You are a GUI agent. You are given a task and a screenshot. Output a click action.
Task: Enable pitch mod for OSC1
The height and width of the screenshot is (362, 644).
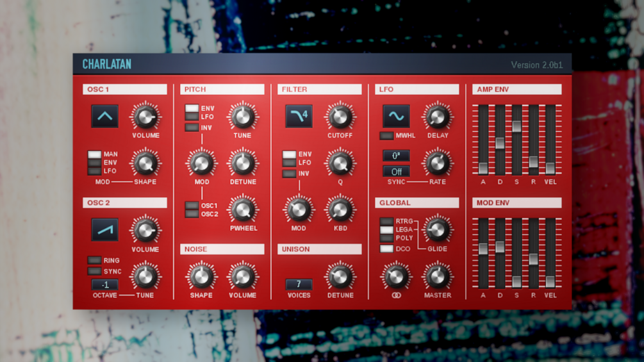pos(192,205)
